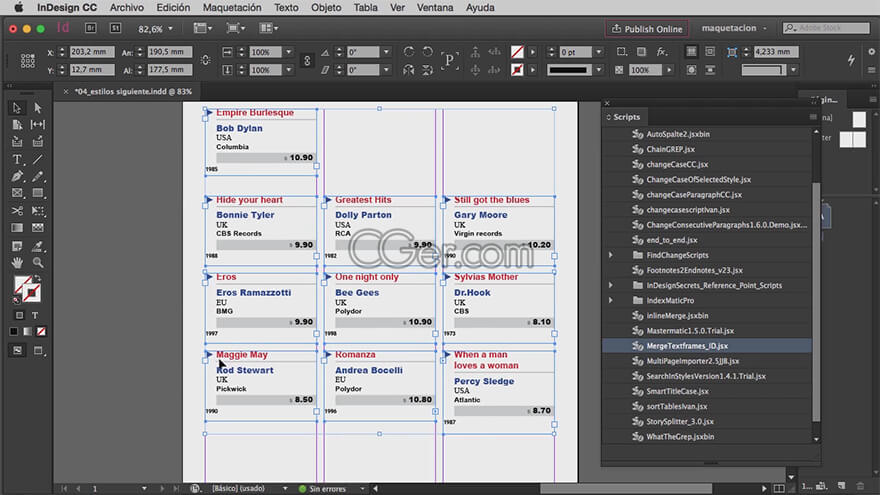Click the Publish Online button
Image resolution: width=880 pixels, height=495 pixels.
pyautogui.click(x=647, y=29)
